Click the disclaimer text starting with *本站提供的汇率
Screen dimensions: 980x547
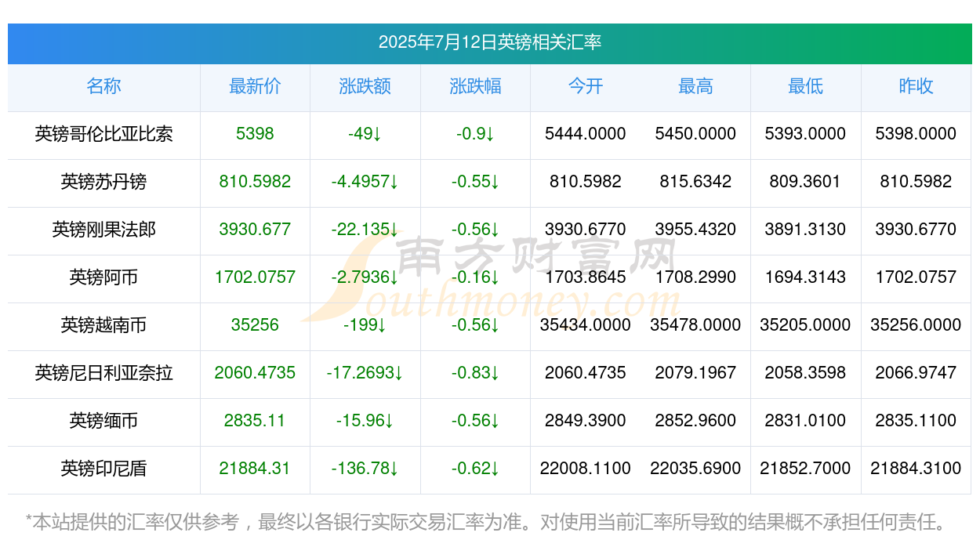(486, 522)
